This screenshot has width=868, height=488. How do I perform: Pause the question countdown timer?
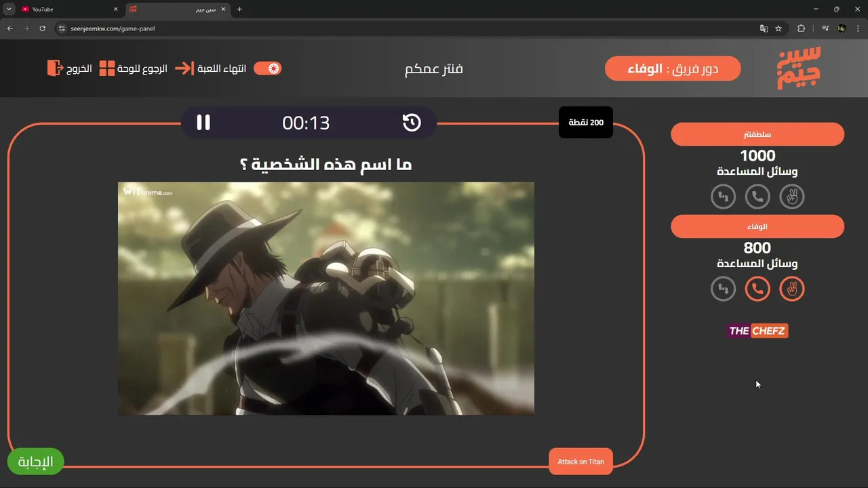(203, 123)
